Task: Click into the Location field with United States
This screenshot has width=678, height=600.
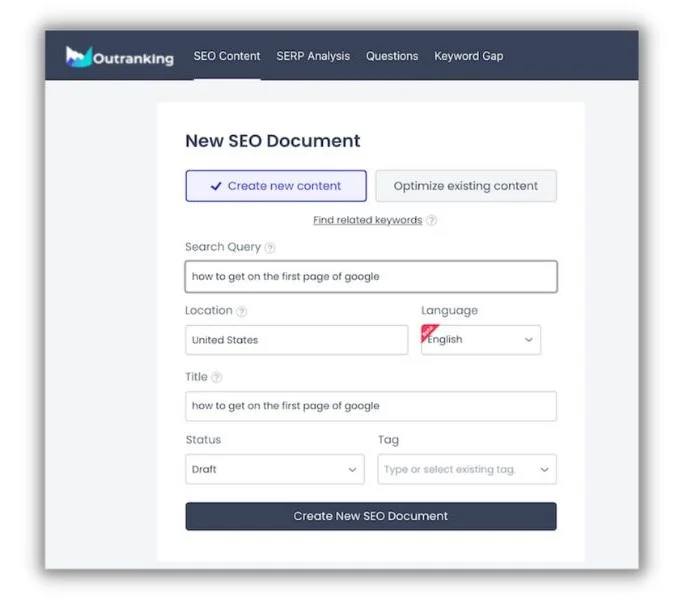Action: tap(297, 340)
